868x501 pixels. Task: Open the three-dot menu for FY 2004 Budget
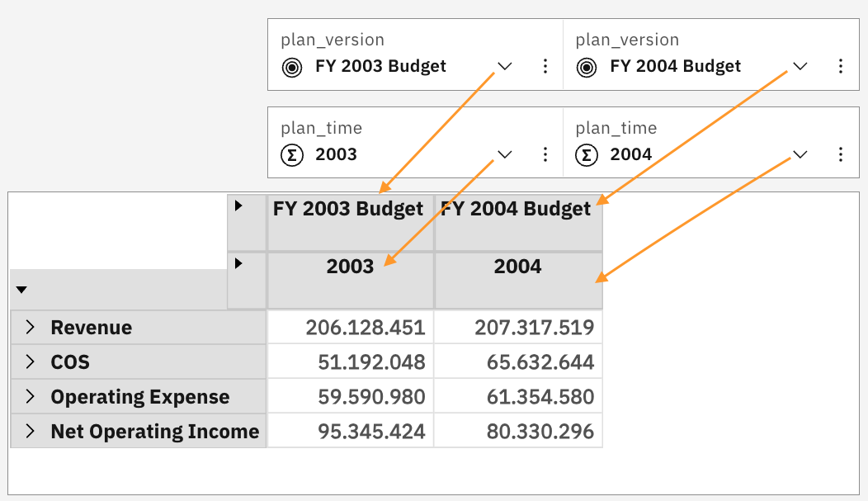(840, 67)
